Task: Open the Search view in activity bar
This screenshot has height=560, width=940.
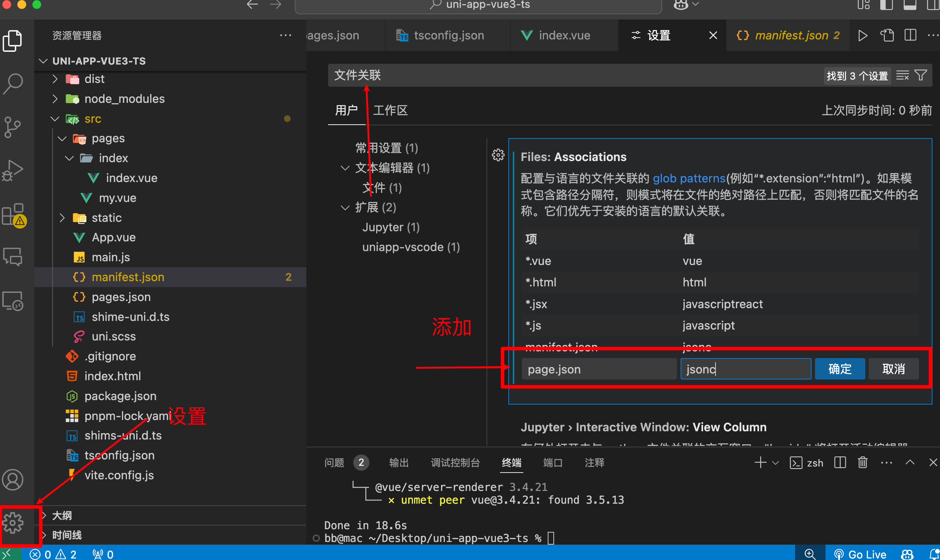Action: (13, 83)
